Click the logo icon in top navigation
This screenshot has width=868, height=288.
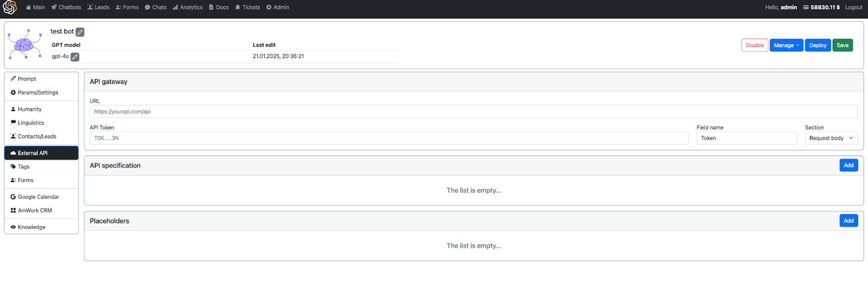click(x=10, y=7)
